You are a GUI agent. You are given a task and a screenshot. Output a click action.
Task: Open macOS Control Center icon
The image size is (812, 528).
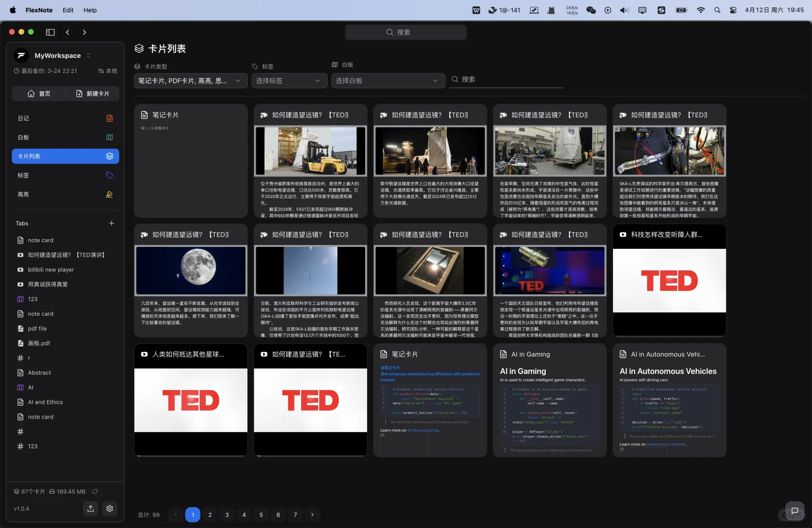[x=733, y=10]
